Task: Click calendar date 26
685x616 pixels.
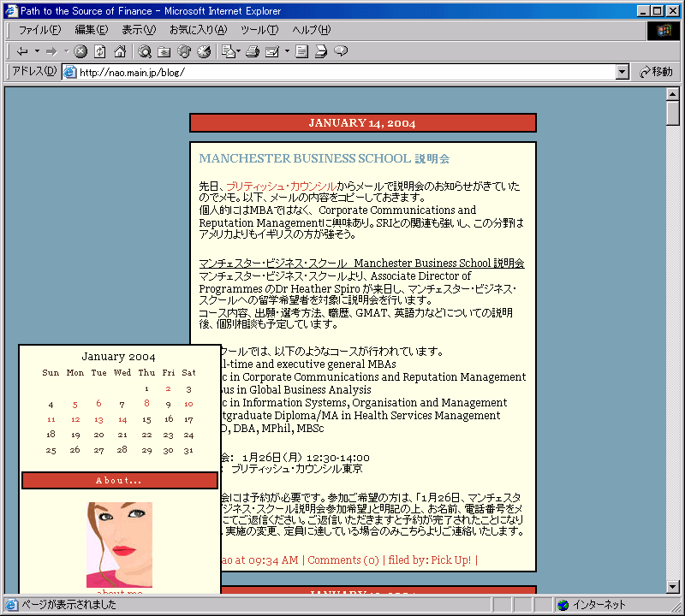Action: click(75, 450)
